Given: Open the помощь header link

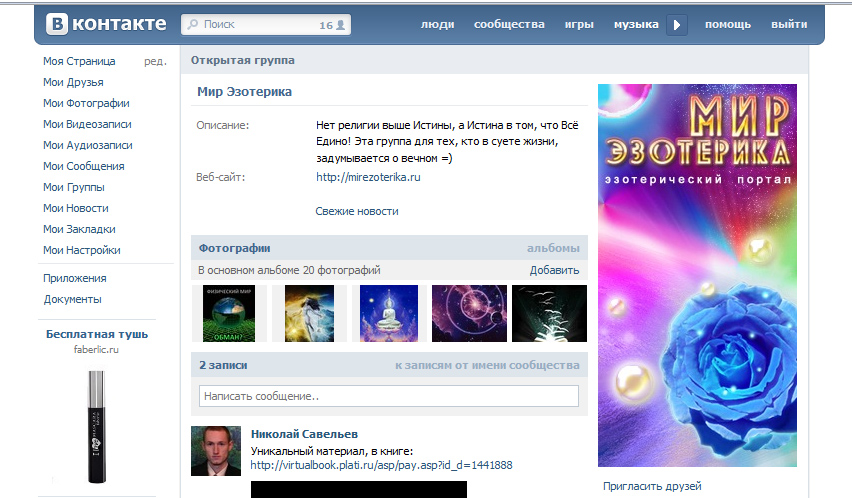Looking at the screenshot, I should pyautogui.click(x=728, y=24).
